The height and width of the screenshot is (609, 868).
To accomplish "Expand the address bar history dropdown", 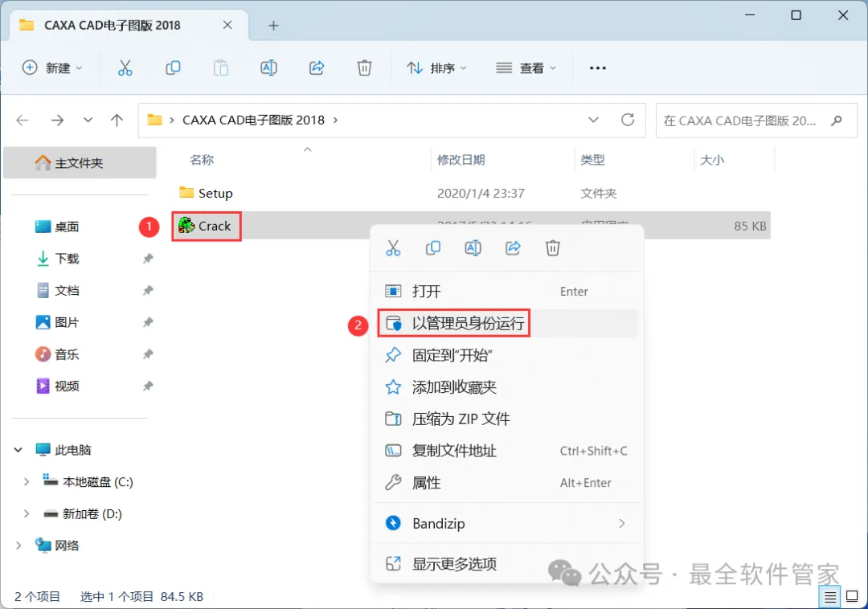I will [x=593, y=120].
